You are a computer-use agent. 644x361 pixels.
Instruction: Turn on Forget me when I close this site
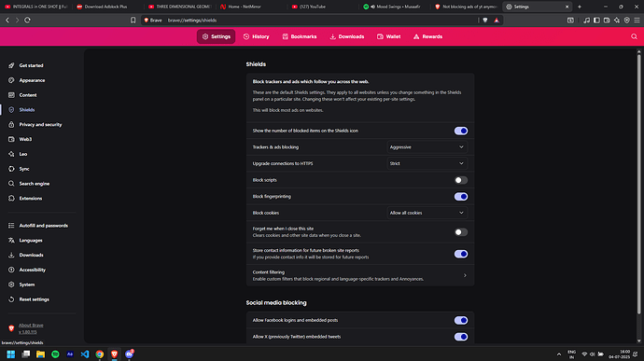[x=461, y=232]
